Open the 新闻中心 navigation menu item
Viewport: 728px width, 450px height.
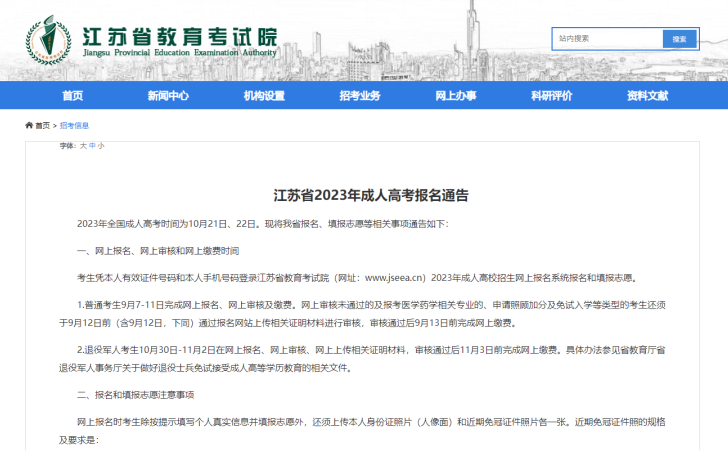pyautogui.click(x=168, y=96)
